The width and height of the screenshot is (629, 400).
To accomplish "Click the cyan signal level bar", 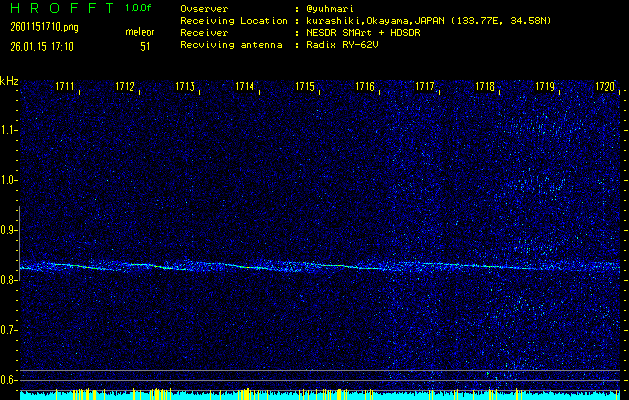I will click(320, 395).
